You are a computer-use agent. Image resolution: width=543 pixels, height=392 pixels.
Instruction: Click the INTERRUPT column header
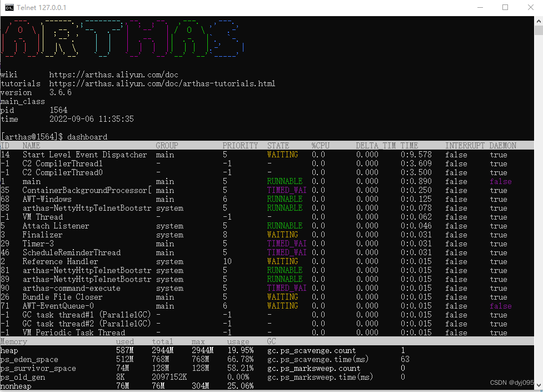pos(465,146)
